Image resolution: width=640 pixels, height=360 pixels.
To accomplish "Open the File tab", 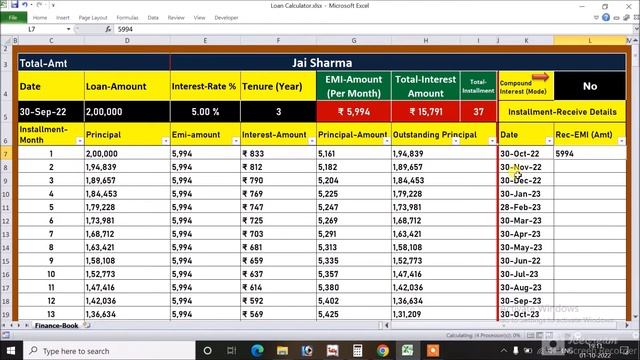I will (13, 18).
